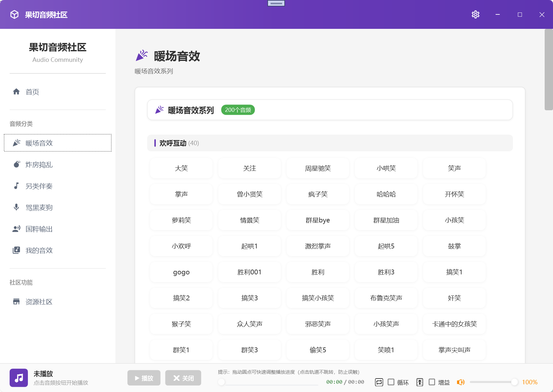Viewport: 553px width, 392px height.
Task: Enable the 增益 gain checkbox
Action: click(x=432, y=382)
